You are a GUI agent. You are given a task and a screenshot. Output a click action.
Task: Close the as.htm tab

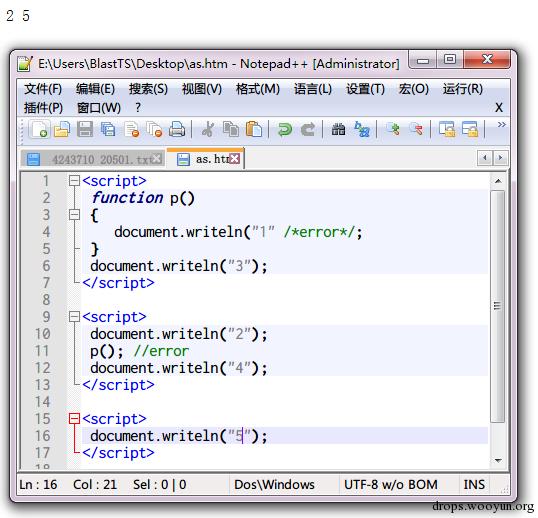tap(235, 158)
